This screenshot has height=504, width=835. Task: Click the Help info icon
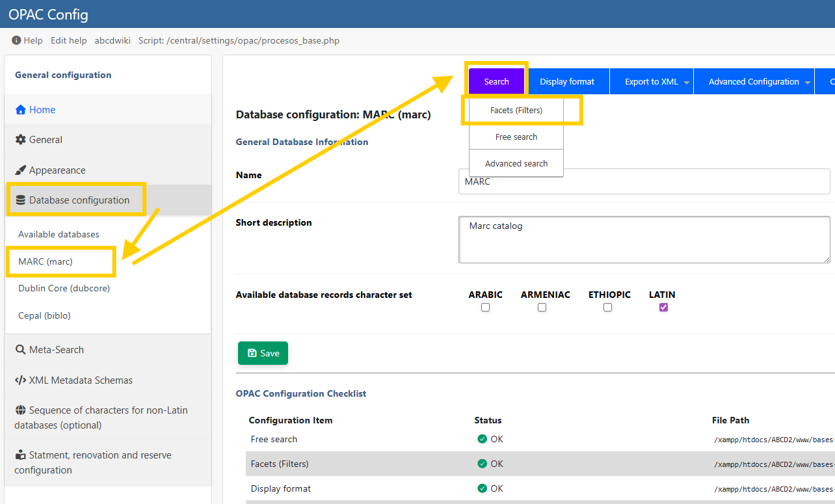16,40
